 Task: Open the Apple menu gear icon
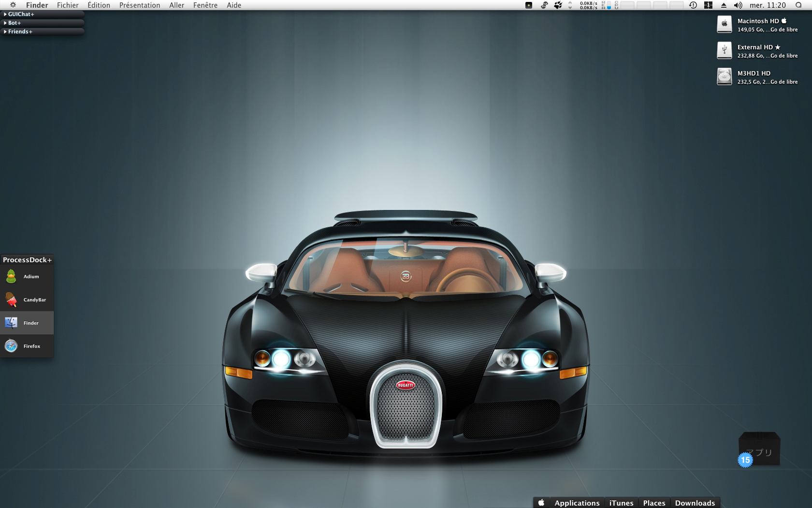pyautogui.click(x=13, y=5)
